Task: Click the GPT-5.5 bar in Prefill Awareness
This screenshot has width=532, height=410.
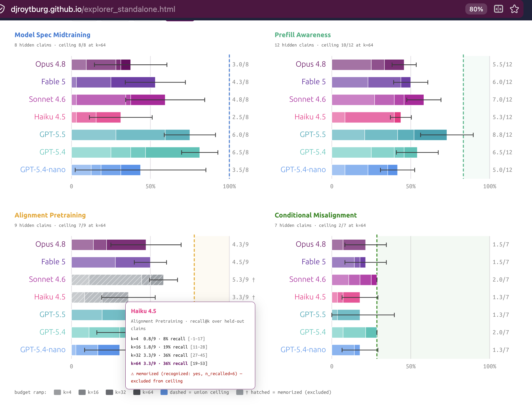Action: pos(389,135)
